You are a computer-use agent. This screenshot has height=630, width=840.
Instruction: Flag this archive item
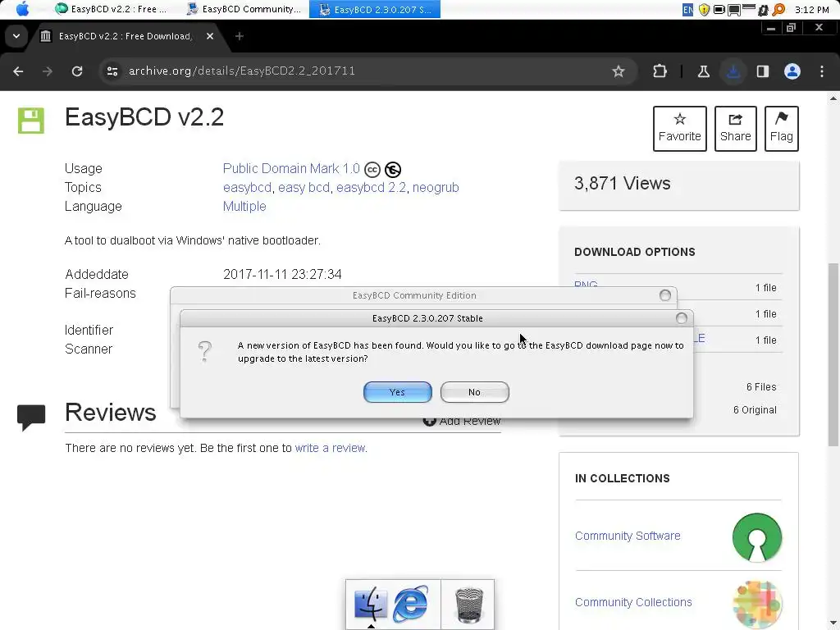tap(782, 129)
